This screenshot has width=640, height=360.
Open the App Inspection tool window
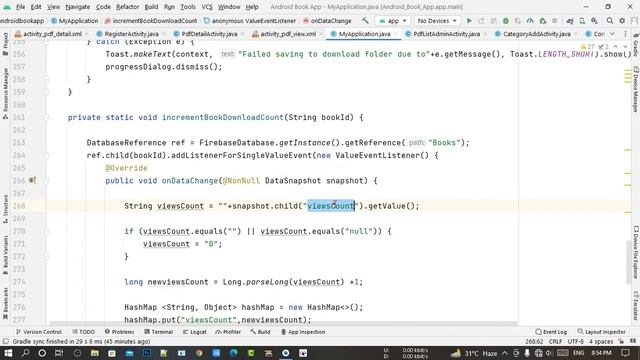click(x=303, y=332)
